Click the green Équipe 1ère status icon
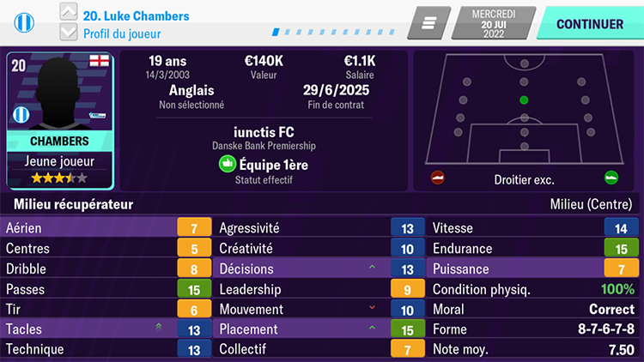The image size is (644, 362). pyautogui.click(x=227, y=164)
